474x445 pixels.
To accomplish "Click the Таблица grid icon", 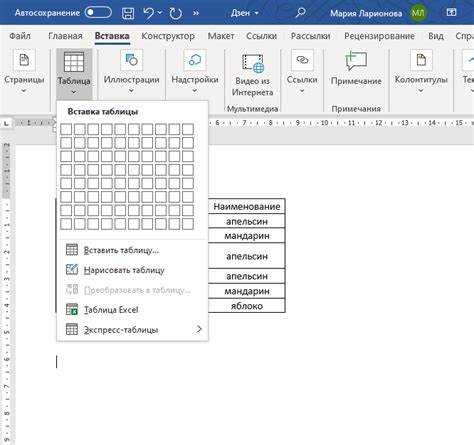I will point(74,62).
